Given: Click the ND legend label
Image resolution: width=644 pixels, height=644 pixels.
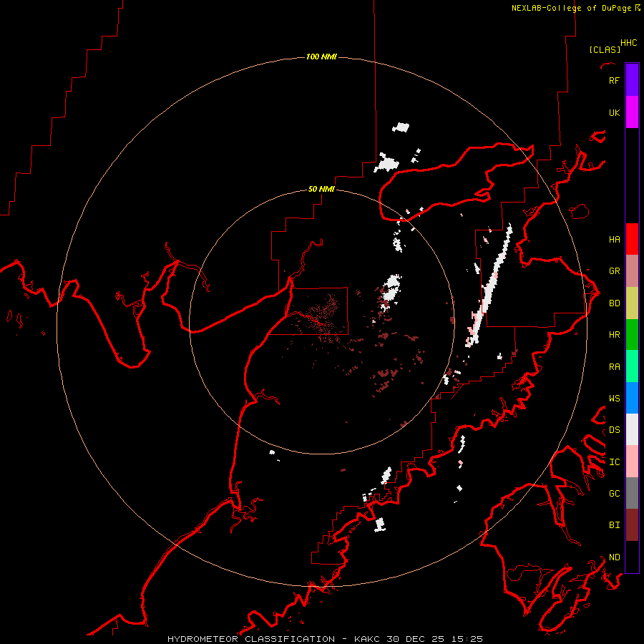Looking at the screenshot, I should 614,557.
